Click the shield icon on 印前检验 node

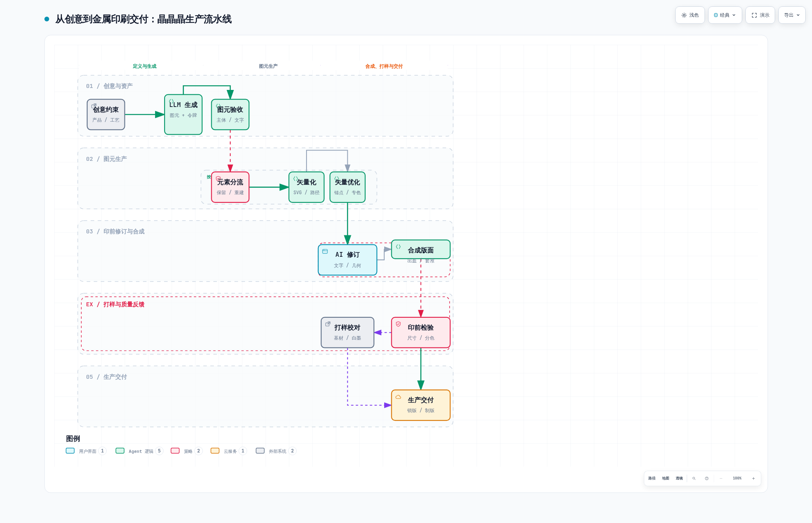pos(398,324)
